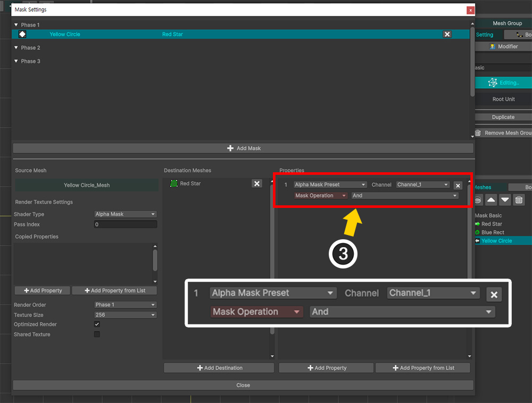Click Add Property from List below Properties list
532x403 pixels.
pos(423,368)
